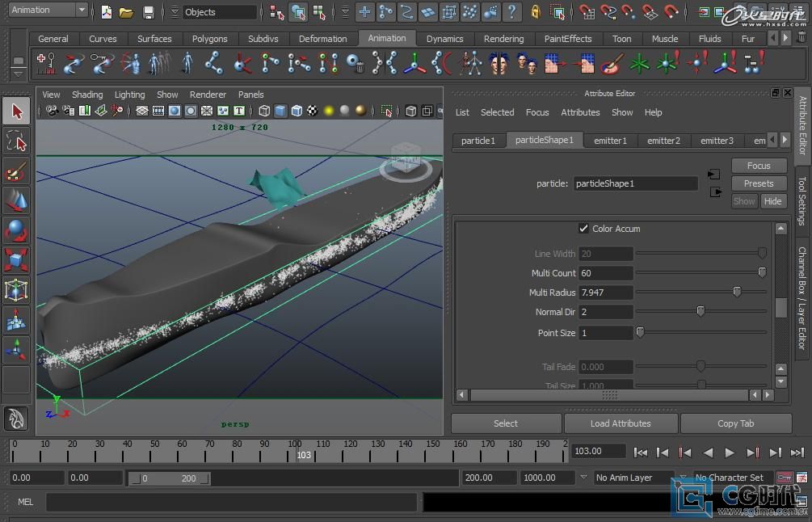Switch to the Polygons shelf tab
The image size is (812, 522).
[x=210, y=39]
